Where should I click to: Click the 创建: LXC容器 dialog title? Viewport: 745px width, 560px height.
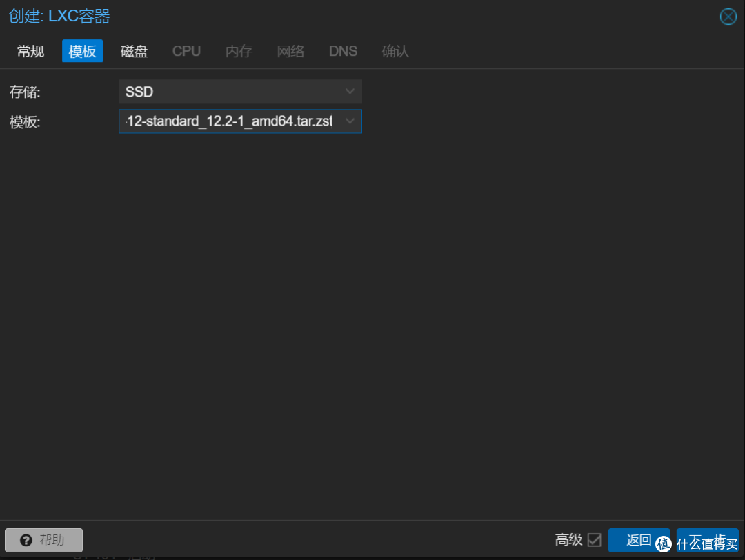(59, 17)
